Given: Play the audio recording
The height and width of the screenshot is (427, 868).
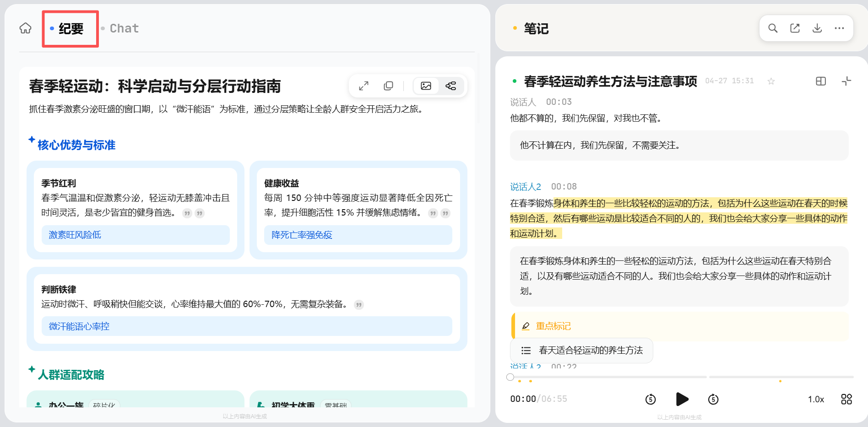Looking at the screenshot, I should click(682, 399).
